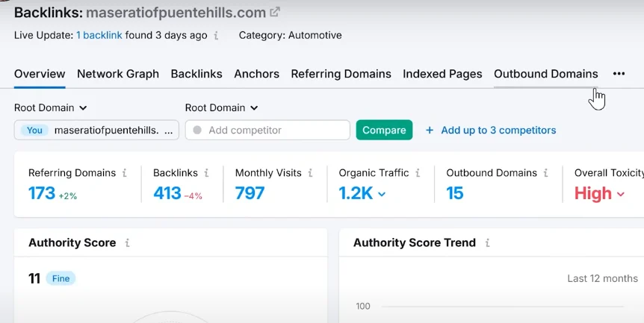Image resolution: width=644 pixels, height=323 pixels.
Task: Click the -4% backlinks change
Action: click(x=193, y=196)
